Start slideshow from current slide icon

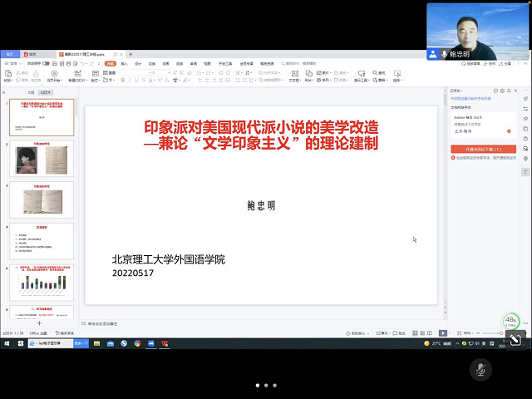click(x=54, y=73)
